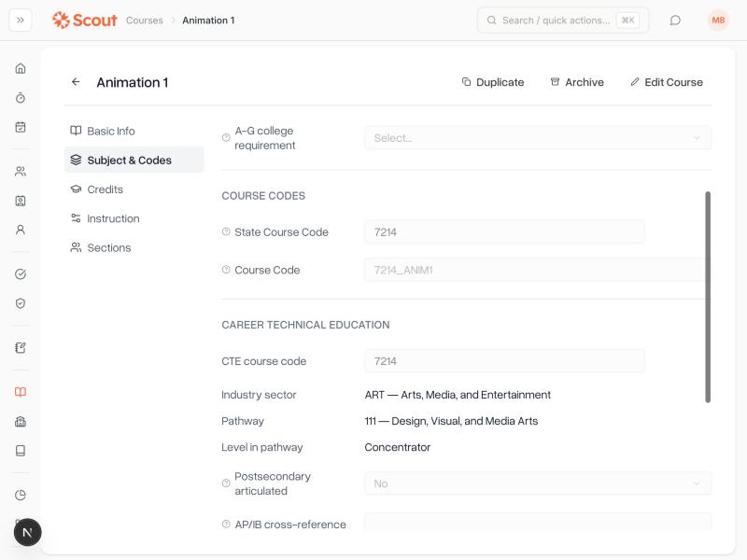Open the pie chart reports icon
The height and width of the screenshot is (560, 747).
21,495
